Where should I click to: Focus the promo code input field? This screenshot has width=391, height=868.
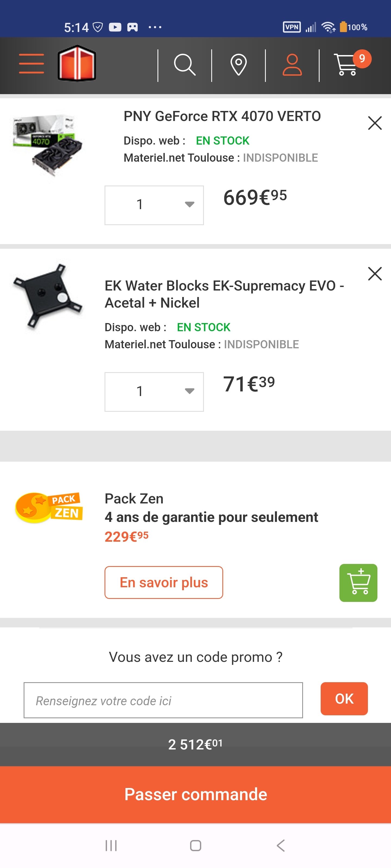pyautogui.click(x=163, y=700)
